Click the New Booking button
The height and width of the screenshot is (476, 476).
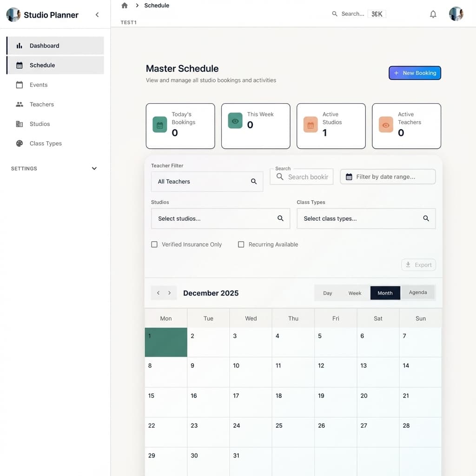coord(415,73)
